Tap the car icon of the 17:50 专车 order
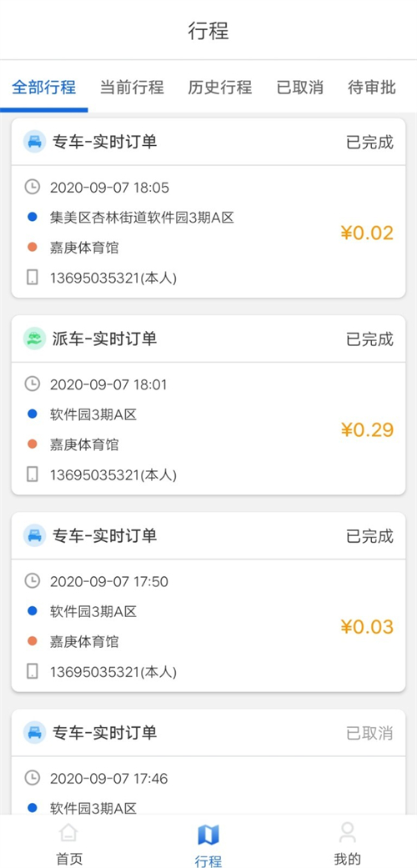 [34, 535]
